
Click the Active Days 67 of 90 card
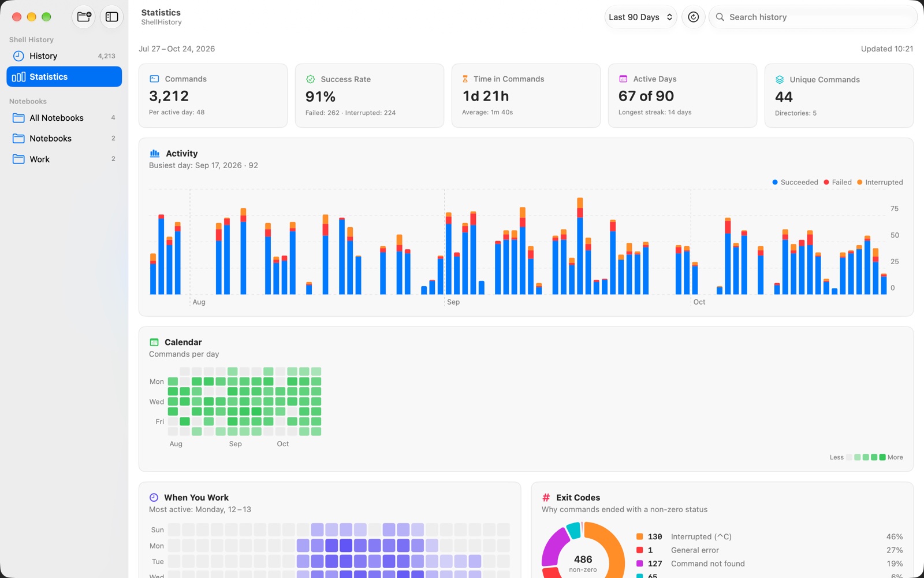(683, 95)
